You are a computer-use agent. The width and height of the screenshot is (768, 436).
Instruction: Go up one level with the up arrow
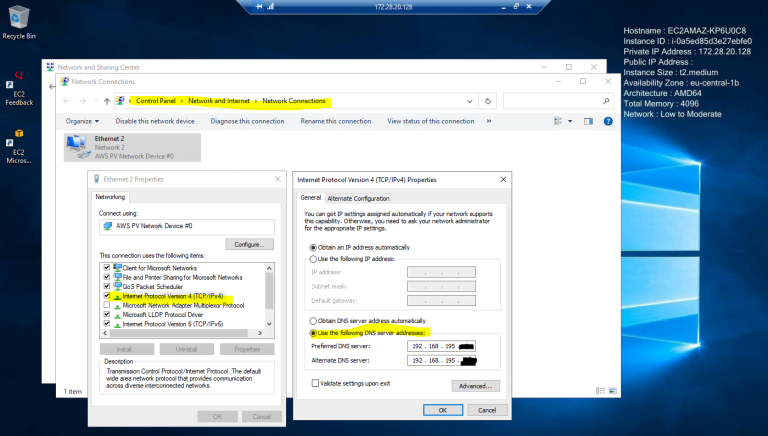(106, 101)
